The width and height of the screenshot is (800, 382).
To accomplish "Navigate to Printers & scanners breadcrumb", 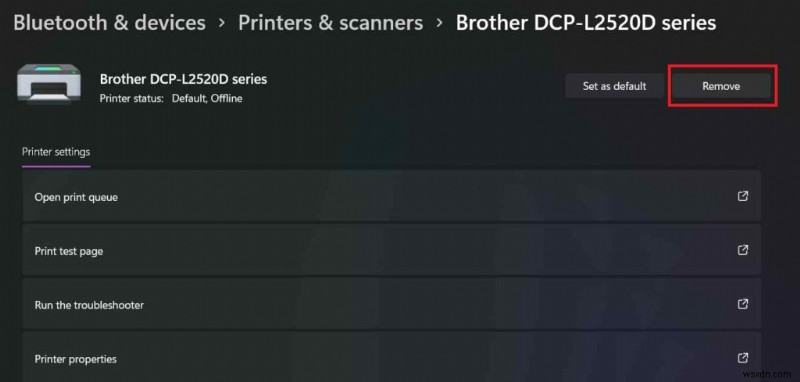I will pos(331,23).
